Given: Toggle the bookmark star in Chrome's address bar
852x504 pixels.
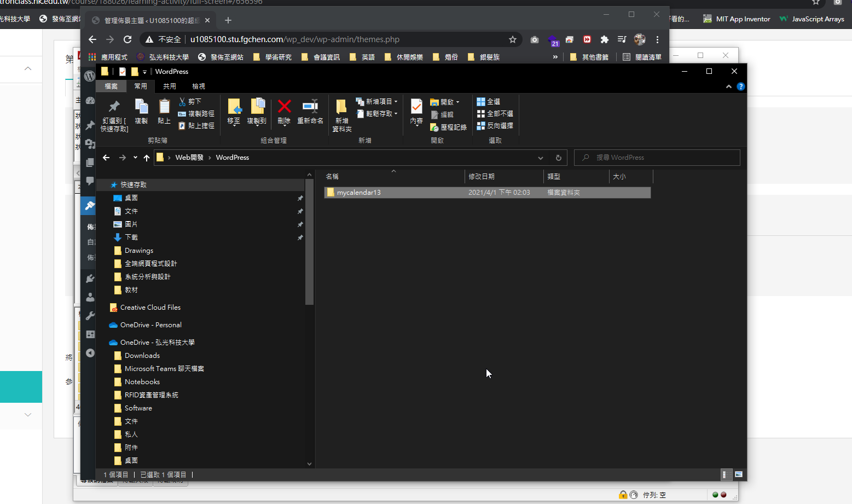Looking at the screenshot, I should [513, 39].
